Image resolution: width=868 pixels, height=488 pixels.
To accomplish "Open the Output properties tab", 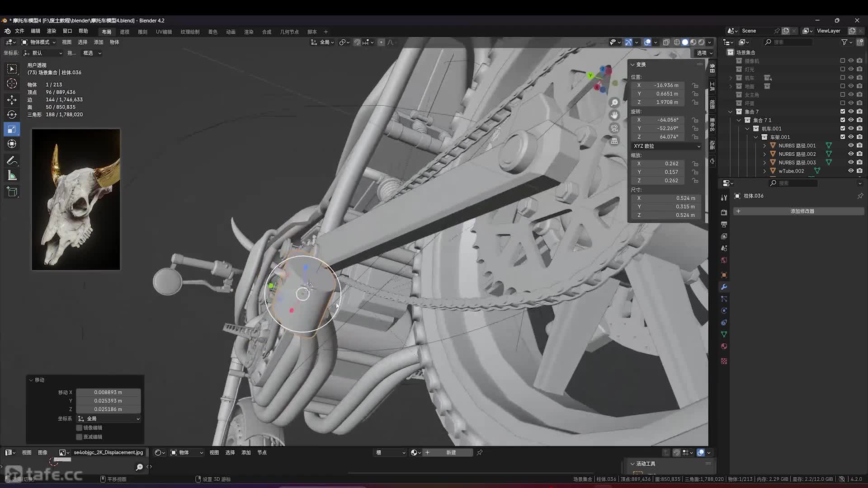I will 724,225.
